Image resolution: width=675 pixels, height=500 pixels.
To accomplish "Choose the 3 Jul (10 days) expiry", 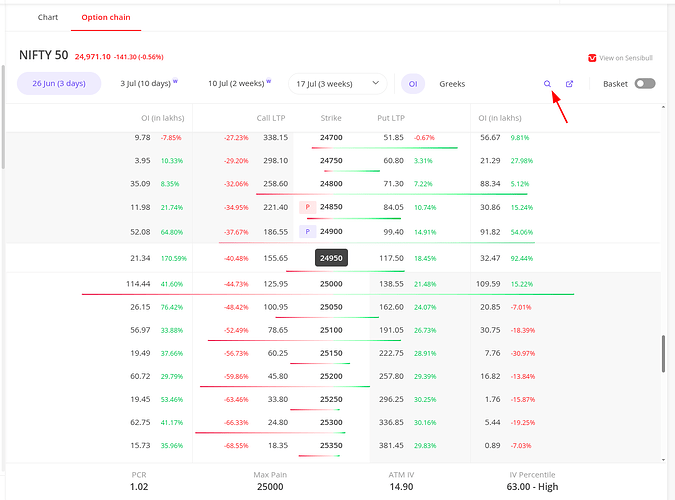I will tap(145, 84).
